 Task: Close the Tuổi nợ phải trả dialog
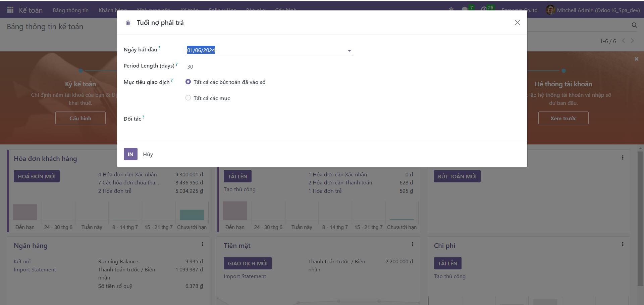point(517,23)
